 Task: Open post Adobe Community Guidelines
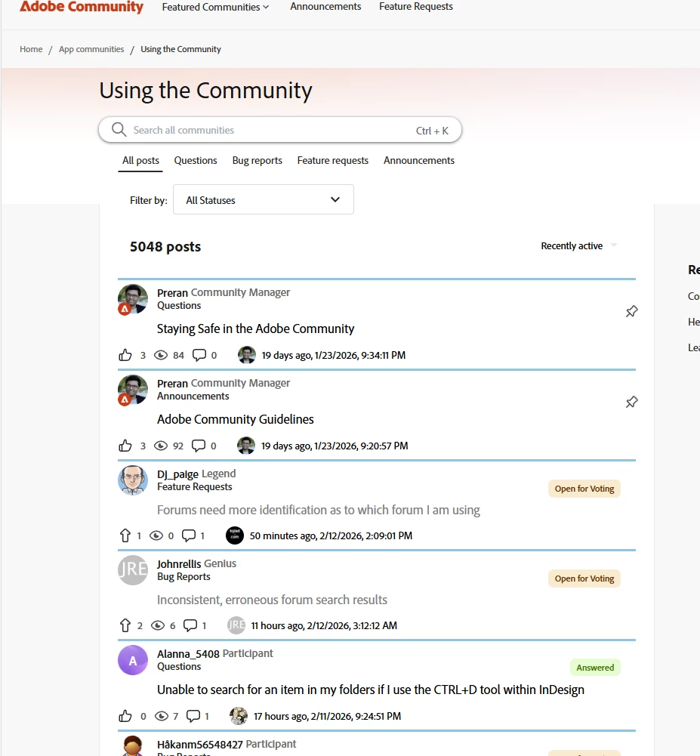[236, 419]
